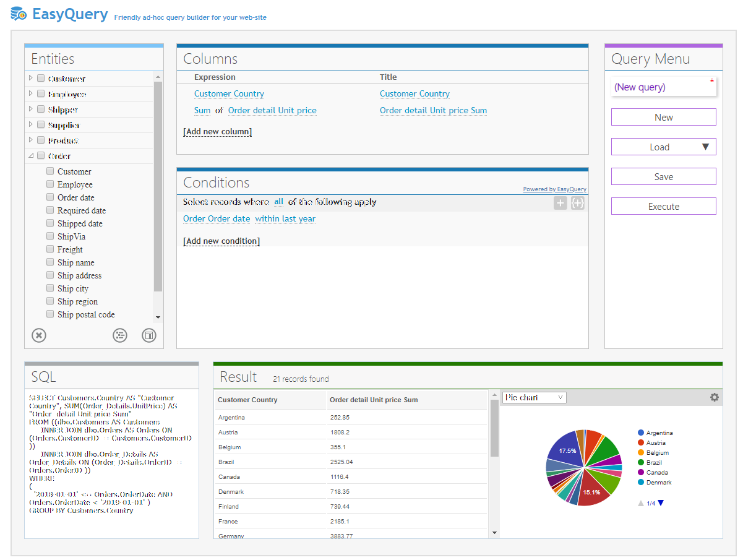Click the add conditions icon below Entities list
Image resolution: width=743 pixels, height=560 pixels.
coord(120,335)
